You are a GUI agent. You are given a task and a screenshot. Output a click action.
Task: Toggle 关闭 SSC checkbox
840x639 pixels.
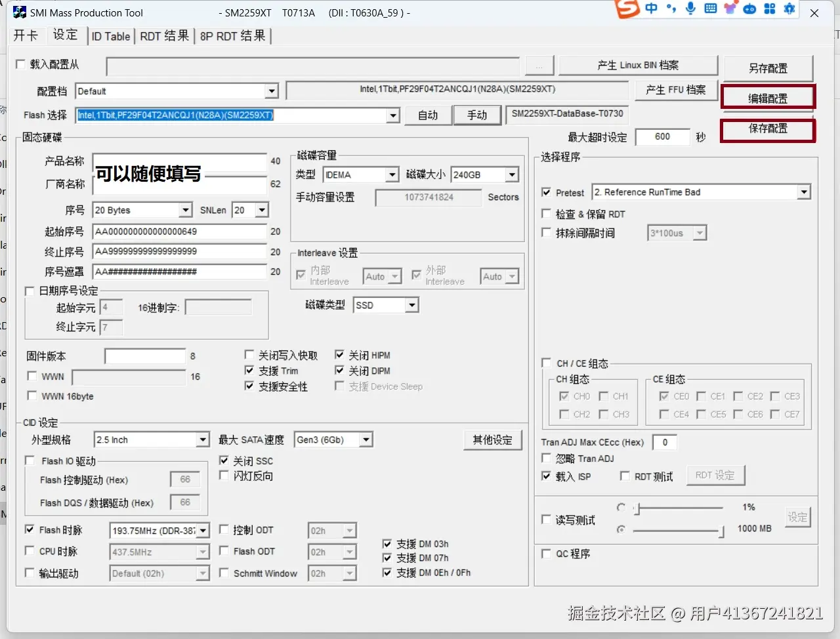point(224,461)
